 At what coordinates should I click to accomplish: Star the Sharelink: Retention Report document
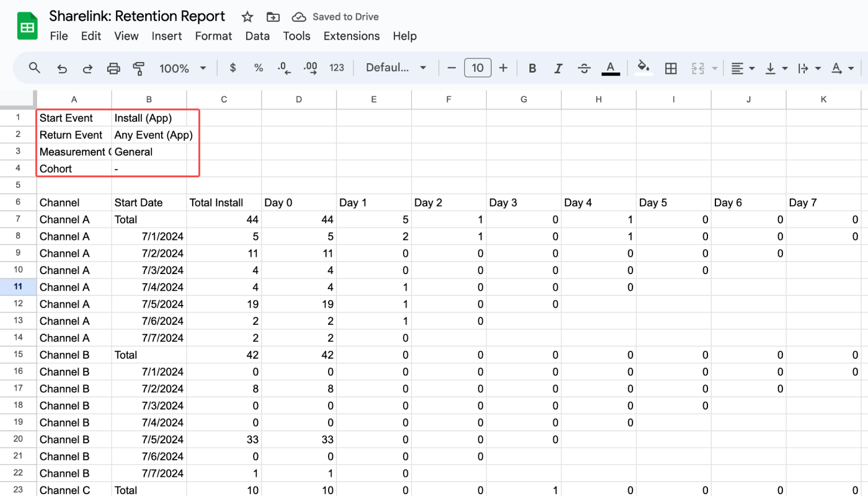coord(247,17)
